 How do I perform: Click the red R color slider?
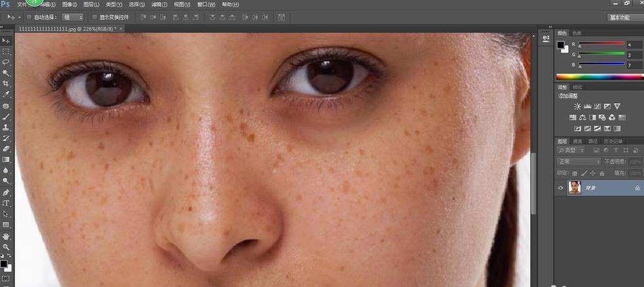[600, 44]
